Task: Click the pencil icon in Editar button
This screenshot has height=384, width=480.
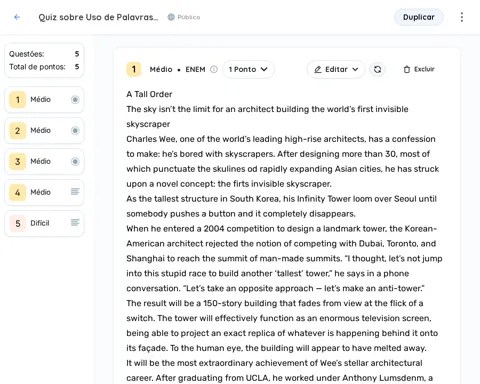Action: click(x=318, y=69)
